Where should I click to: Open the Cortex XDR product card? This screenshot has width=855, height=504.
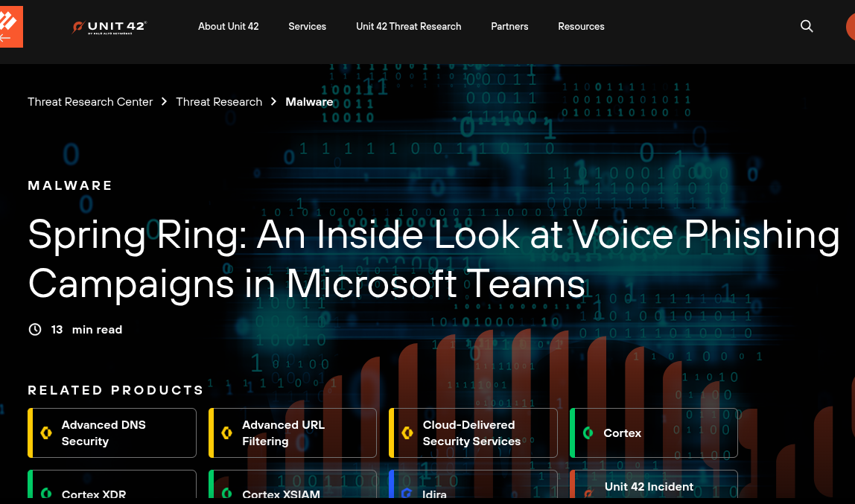pyautogui.click(x=112, y=485)
